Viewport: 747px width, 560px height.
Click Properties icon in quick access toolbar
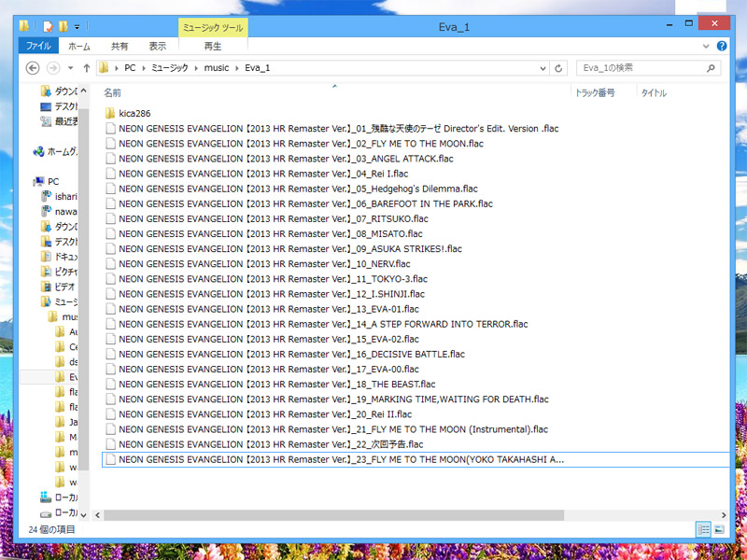coord(46,26)
